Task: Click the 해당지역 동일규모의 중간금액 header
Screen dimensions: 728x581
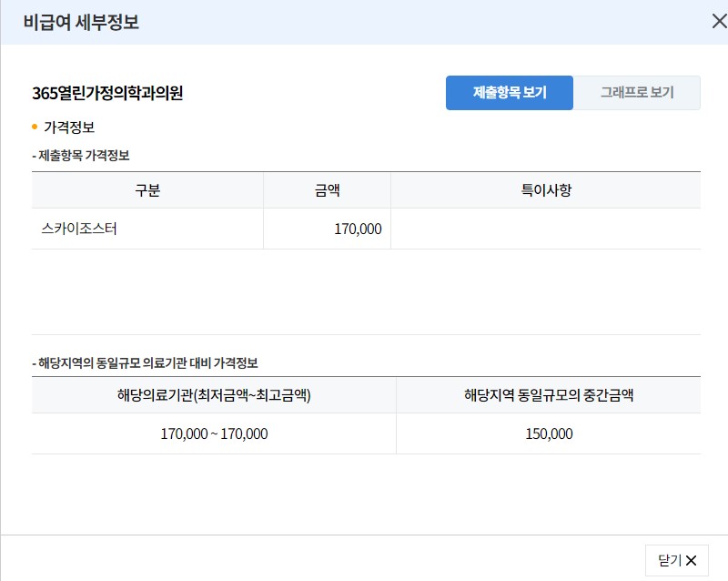Action: point(549,395)
